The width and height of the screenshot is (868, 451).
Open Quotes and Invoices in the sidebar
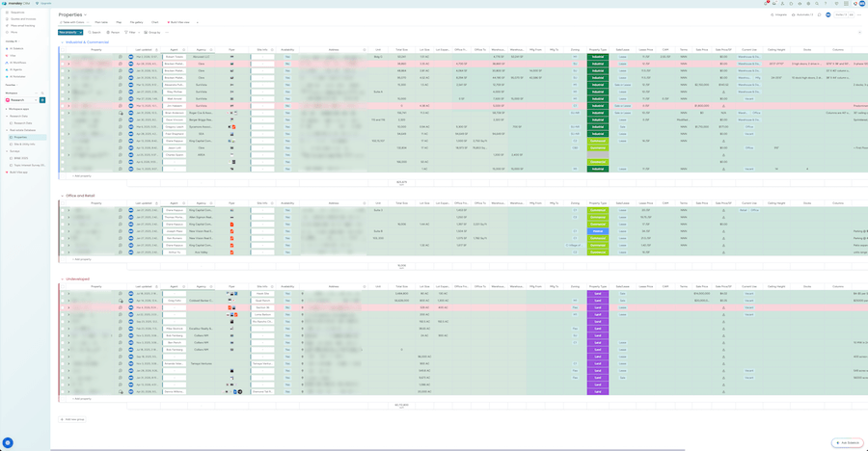click(x=23, y=19)
